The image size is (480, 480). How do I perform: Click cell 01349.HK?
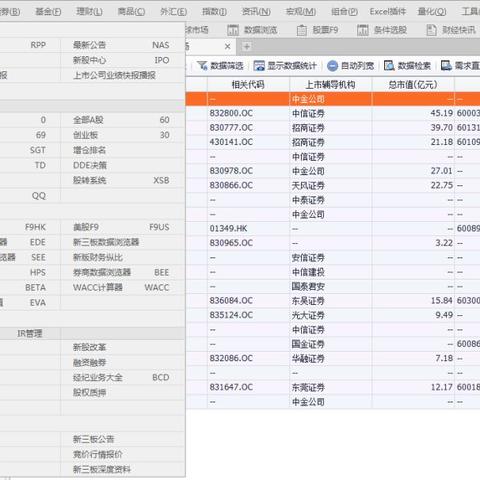coord(248,229)
